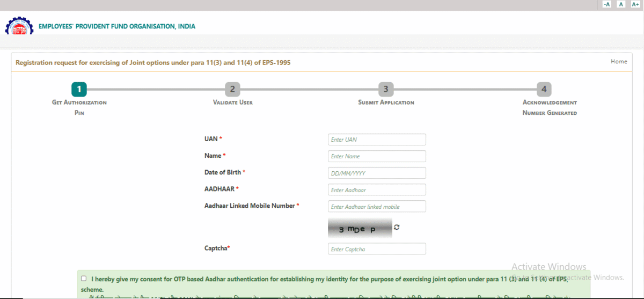
Task: Decrease font size with -A button
Action: coord(606,4)
